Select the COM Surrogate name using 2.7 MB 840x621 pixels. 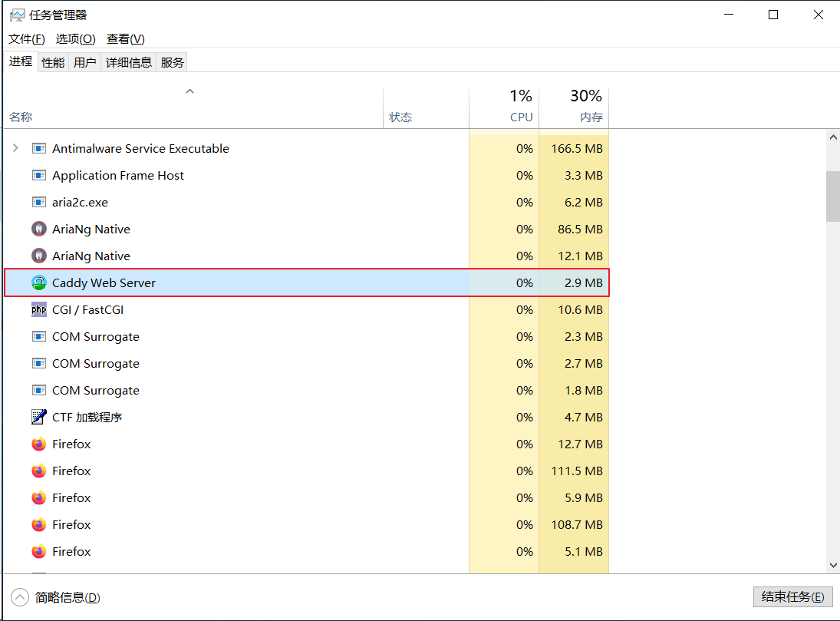96,363
